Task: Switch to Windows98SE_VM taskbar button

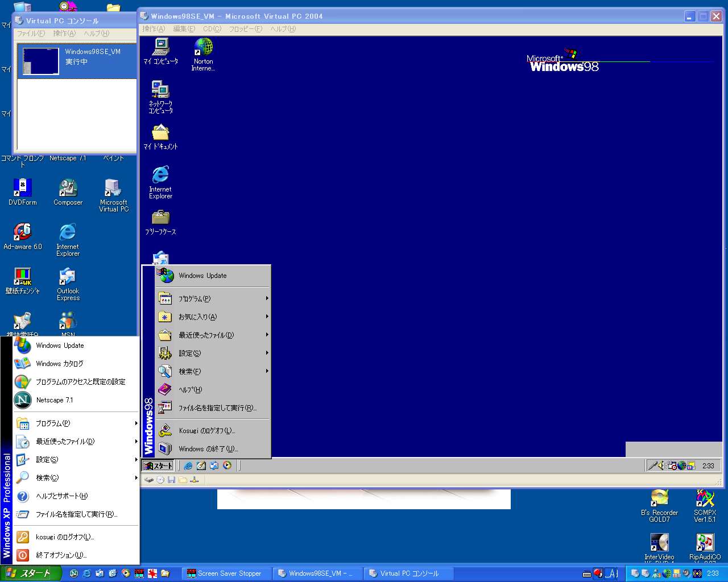Action: [317, 573]
